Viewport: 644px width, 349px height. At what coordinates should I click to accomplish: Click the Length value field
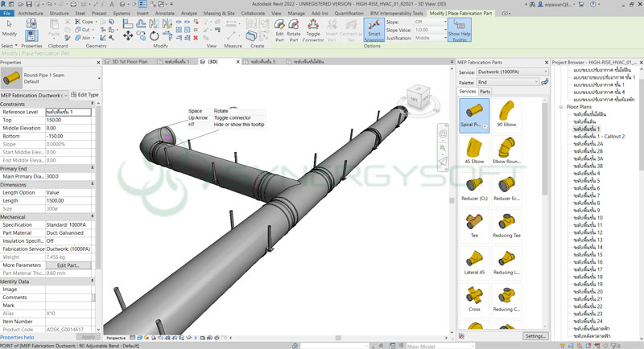click(68, 201)
